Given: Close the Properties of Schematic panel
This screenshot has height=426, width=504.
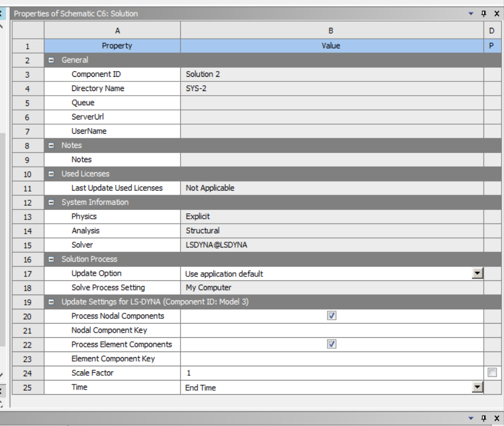Looking at the screenshot, I should click(497, 14).
